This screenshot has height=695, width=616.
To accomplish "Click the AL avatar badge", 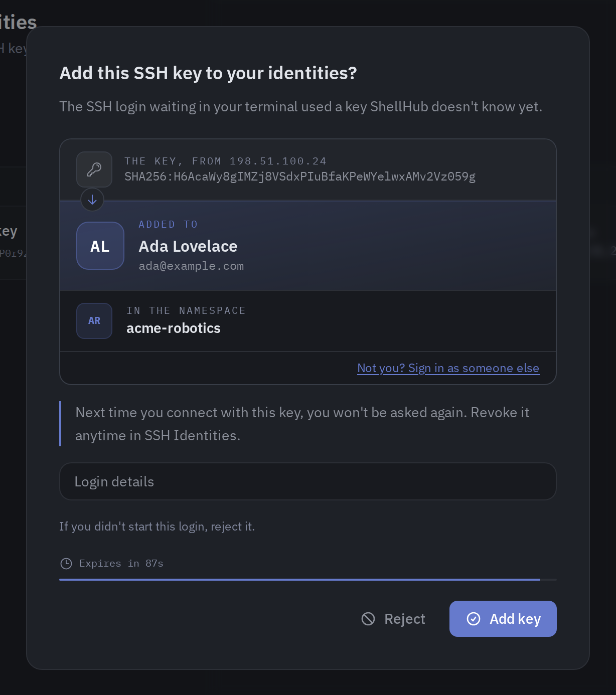I will (x=100, y=246).
